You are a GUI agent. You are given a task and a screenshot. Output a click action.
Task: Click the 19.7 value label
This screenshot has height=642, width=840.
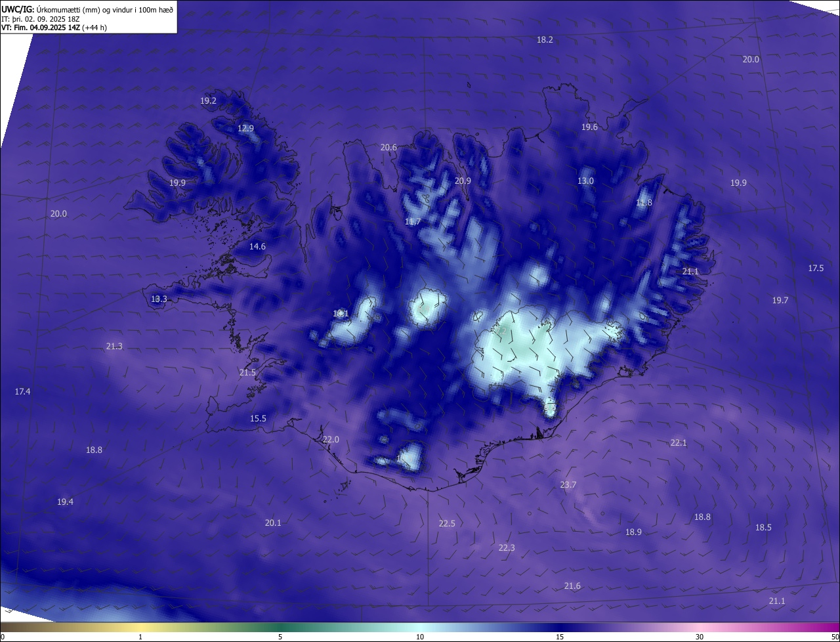(780, 300)
